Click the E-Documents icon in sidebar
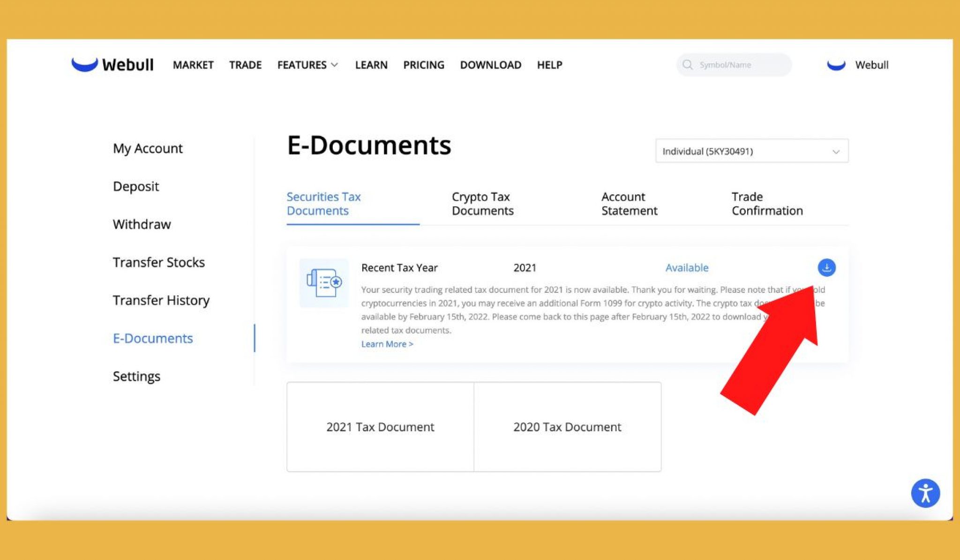 pyautogui.click(x=152, y=337)
